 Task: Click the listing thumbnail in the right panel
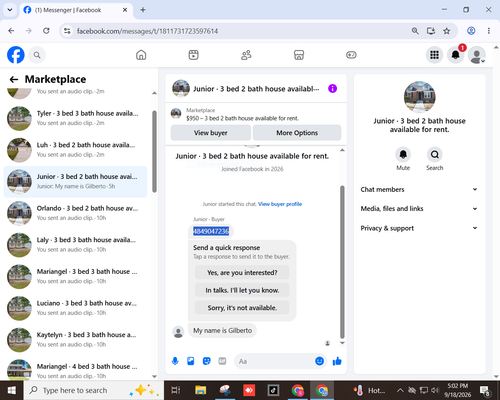tap(419, 97)
